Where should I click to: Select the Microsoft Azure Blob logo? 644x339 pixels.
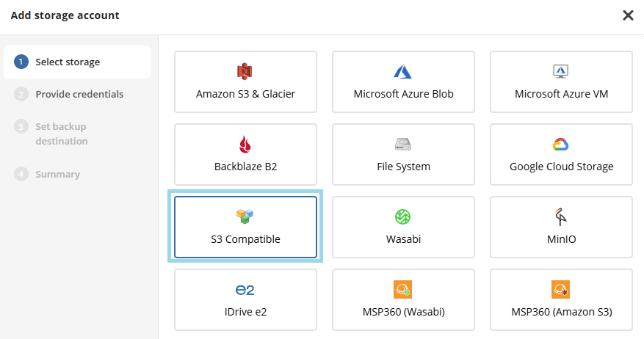pyautogui.click(x=403, y=71)
